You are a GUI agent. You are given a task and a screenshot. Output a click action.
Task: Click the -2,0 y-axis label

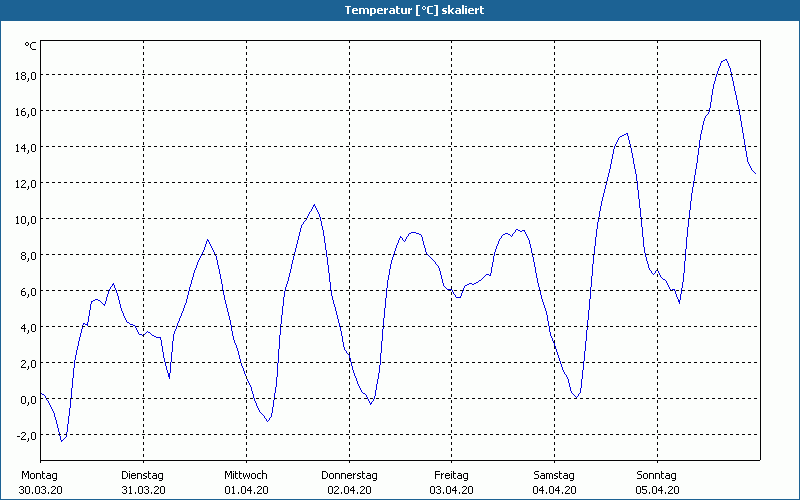[25, 435]
